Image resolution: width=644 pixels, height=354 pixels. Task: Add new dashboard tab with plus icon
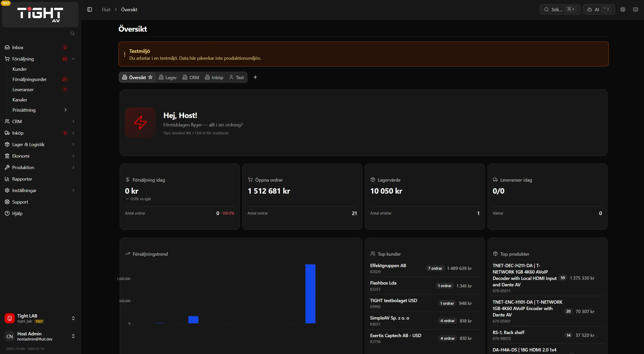pyautogui.click(x=255, y=77)
